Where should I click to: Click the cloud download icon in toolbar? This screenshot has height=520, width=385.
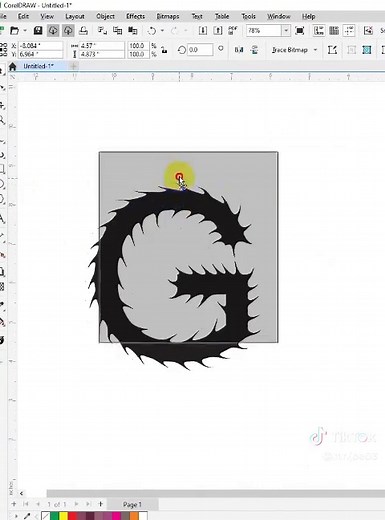point(53,31)
